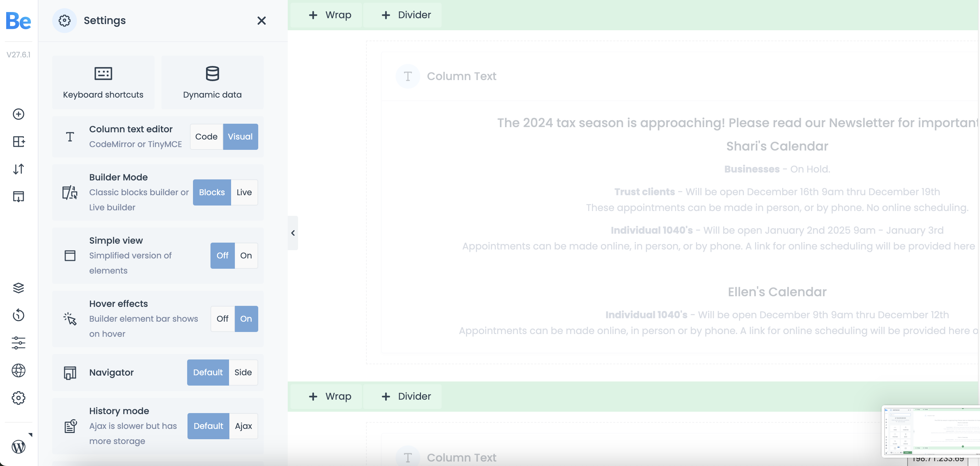Click the dynamic data icon
This screenshot has width=980, height=466.
tap(212, 73)
